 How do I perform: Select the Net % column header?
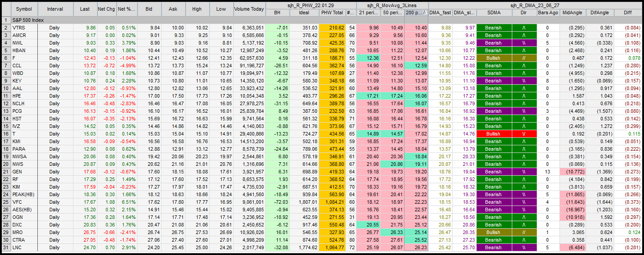coord(126,9)
